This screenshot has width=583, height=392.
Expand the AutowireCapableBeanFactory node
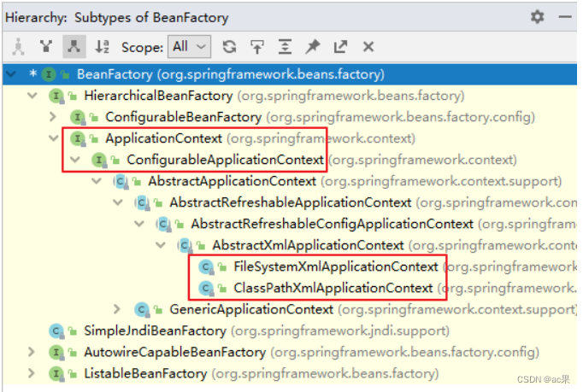click(32, 352)
